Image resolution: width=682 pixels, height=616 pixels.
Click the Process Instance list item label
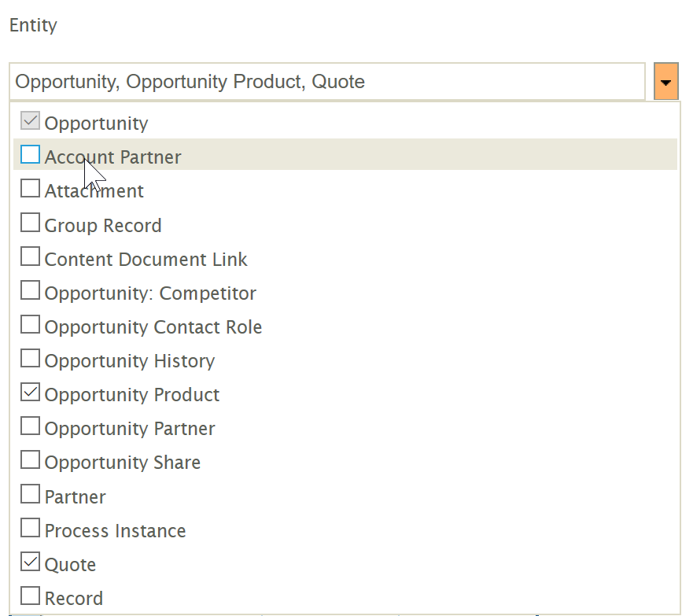(115, 531)
